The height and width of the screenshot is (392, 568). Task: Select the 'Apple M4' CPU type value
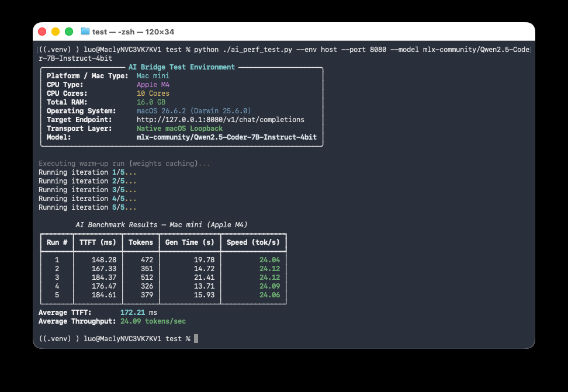[x=153, y=84]
